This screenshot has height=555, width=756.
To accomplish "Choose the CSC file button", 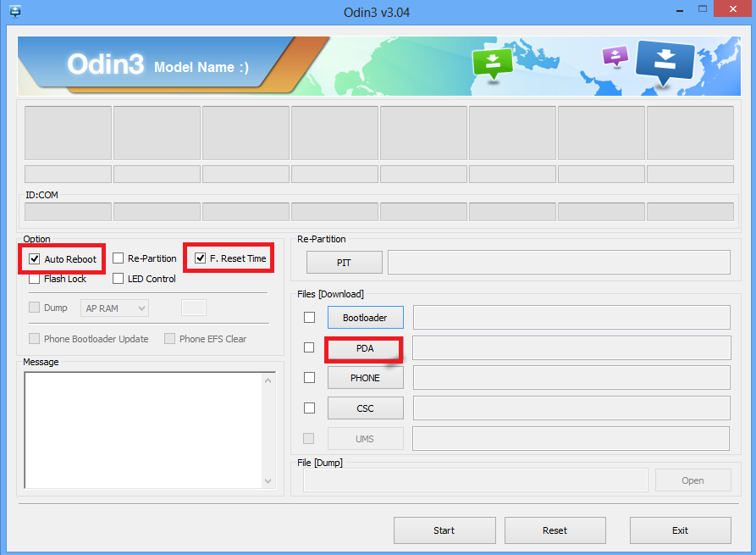I will 365,408.
